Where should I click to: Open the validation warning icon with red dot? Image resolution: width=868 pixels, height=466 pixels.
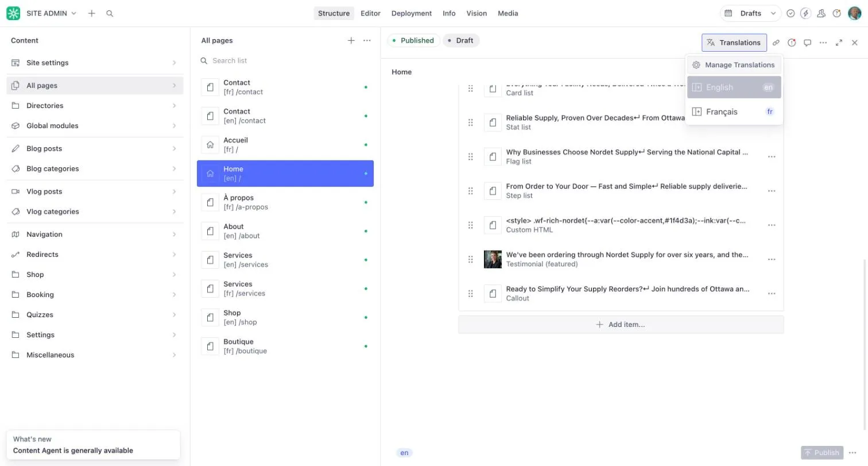click(792, 43)
